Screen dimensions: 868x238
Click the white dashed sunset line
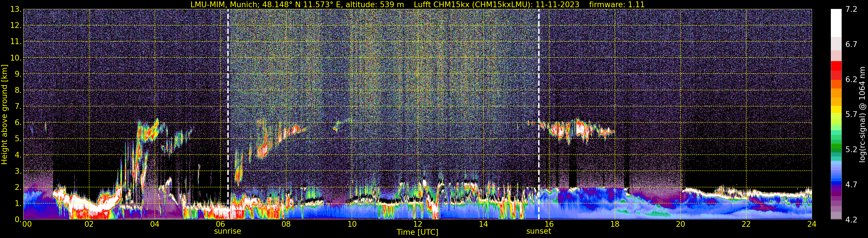click(x=538, y=114)
